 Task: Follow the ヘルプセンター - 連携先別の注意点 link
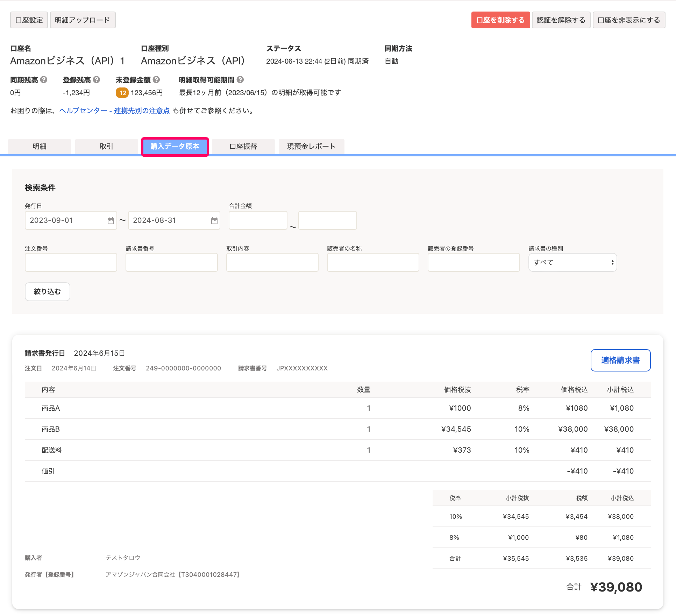pyautogui.click(x=114, y=111)
